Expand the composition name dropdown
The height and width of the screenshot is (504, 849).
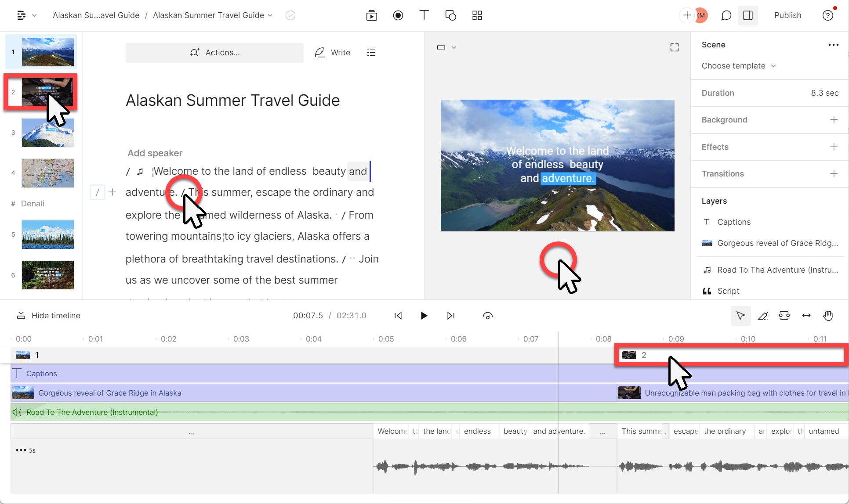click(270, 15)
